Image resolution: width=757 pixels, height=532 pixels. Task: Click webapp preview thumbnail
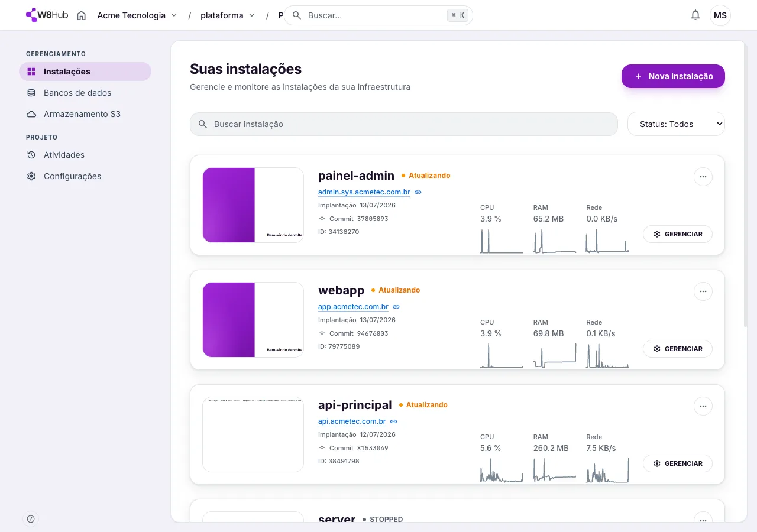[253, 320]
